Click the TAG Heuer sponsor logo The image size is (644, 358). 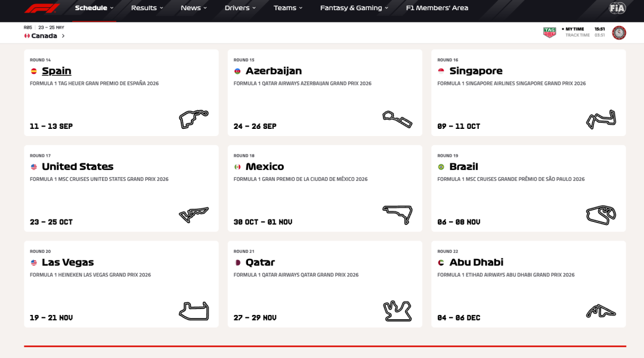(x=550, y=32)
